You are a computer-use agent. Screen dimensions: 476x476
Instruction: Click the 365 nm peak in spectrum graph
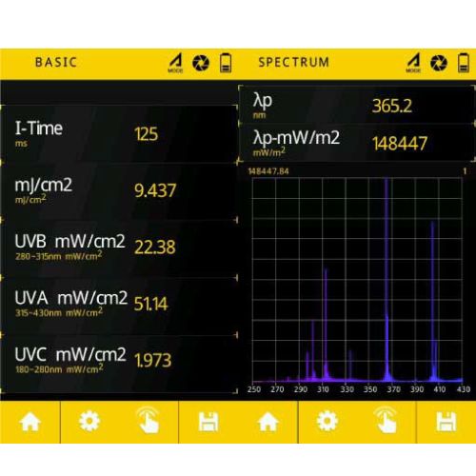click(x=387, y=279)
